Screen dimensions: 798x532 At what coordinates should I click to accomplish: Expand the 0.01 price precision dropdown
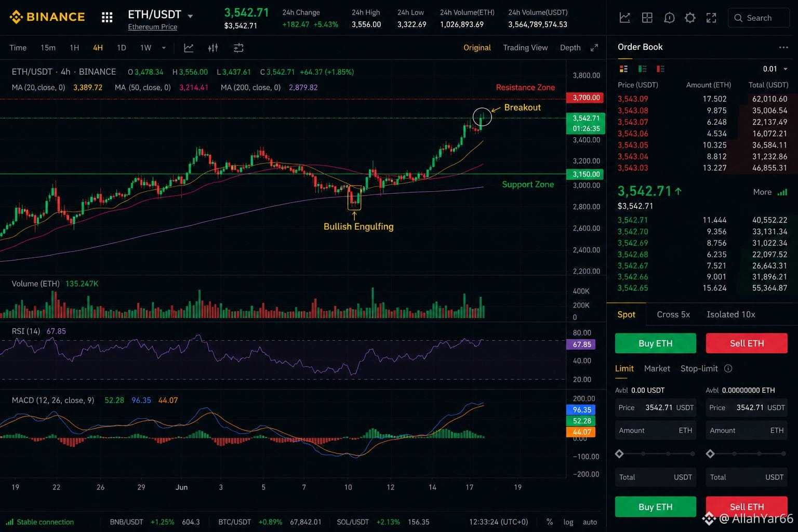[775, 69]
